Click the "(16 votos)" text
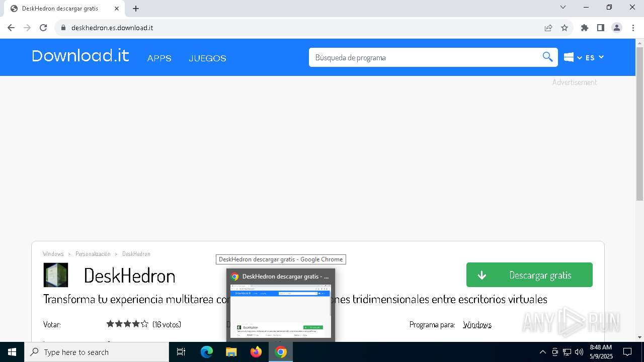 point(167,325)
